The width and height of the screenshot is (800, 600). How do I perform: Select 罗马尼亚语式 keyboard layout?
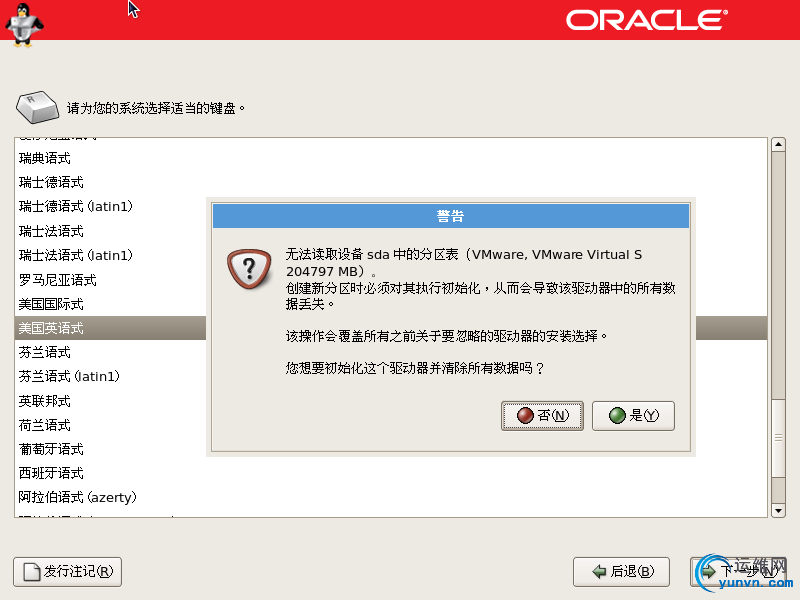pos(111,280)
